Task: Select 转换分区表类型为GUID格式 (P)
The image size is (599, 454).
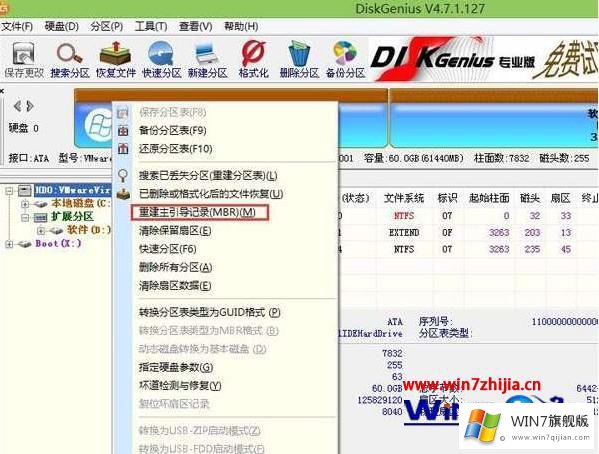Action: pyautogui.click(x=209, y=313)
